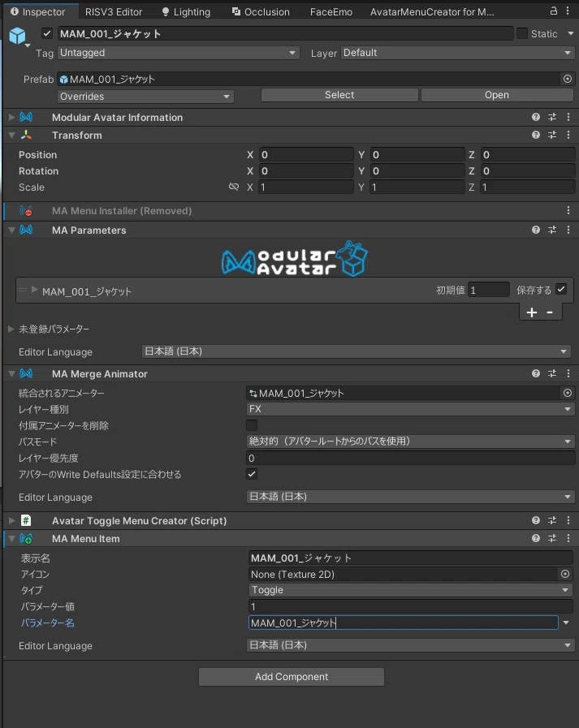Viewport: 579px width, 728px height.
Task: Open Modular Avatar Information context menu
Action: coord(568,117)
